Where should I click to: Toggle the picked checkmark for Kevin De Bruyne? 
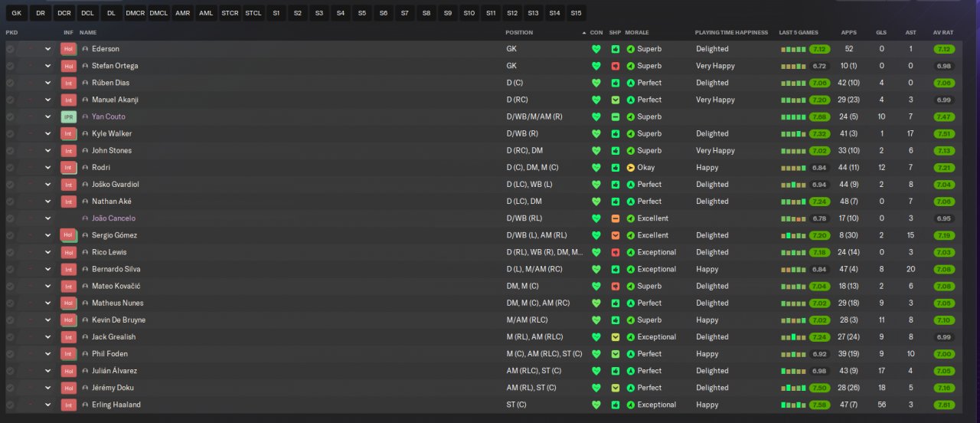click(10, 320)
